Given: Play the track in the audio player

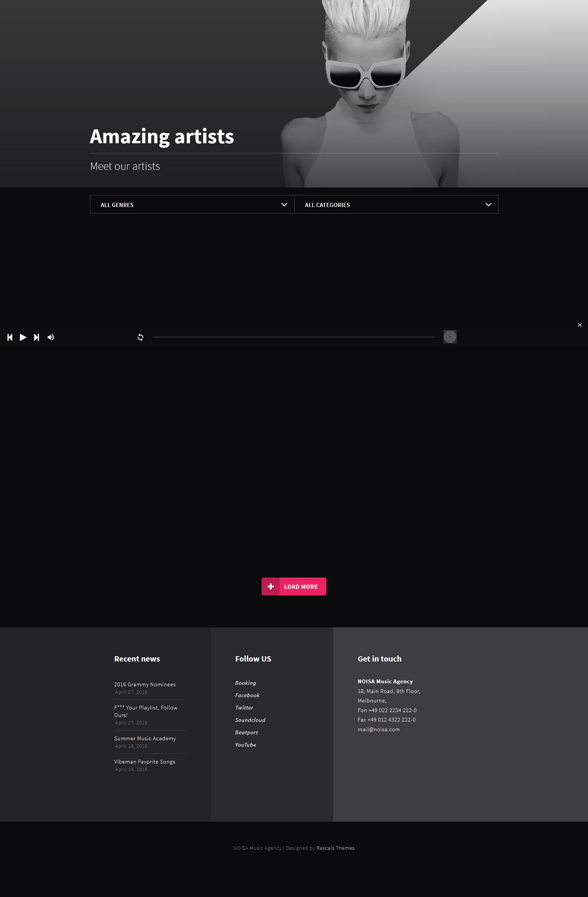Looking at the screenshot, I should tap(23, 337).
